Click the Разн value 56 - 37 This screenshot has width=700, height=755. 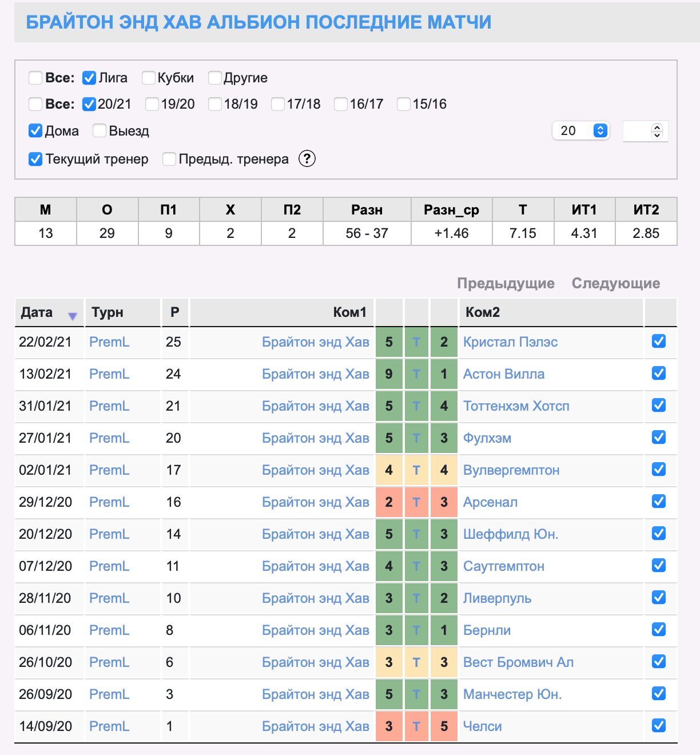click(367, 233)
